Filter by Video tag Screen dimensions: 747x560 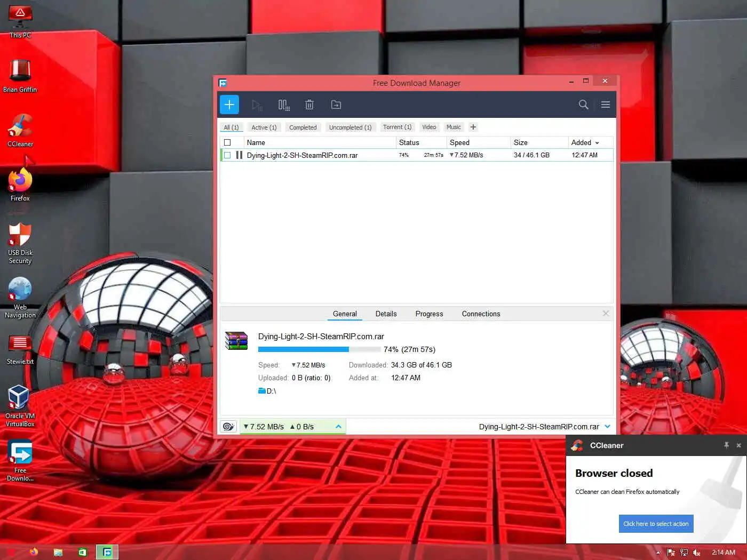(x=429, y=127)
